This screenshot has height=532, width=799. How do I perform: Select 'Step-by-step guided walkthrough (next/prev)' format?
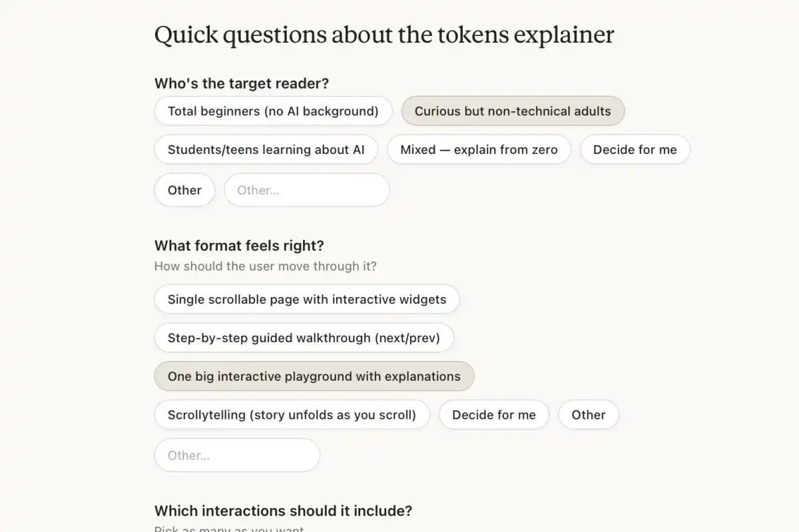pyautogui.click(x=304, y=338)
